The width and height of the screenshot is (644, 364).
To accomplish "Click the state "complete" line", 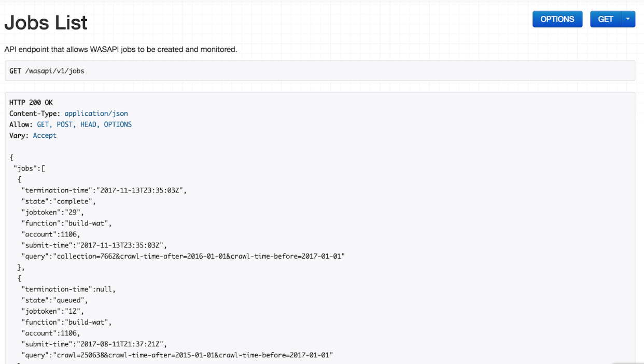I will click(x=59, y=201).
